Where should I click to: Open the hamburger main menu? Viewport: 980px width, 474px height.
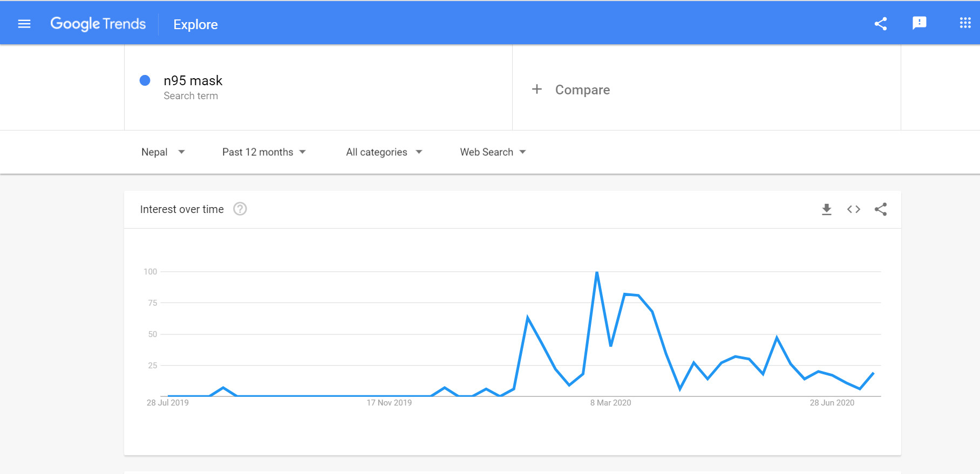point(24,24)
